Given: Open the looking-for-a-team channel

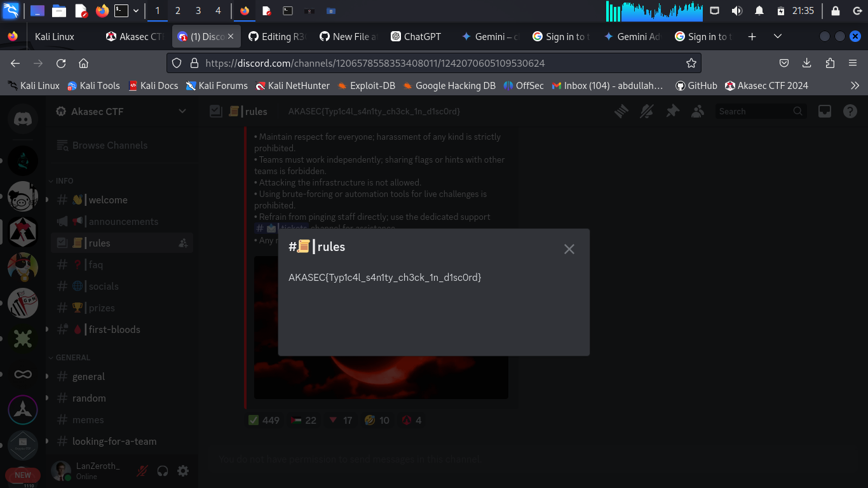Looking at the screenshot, I should [122, 442].
